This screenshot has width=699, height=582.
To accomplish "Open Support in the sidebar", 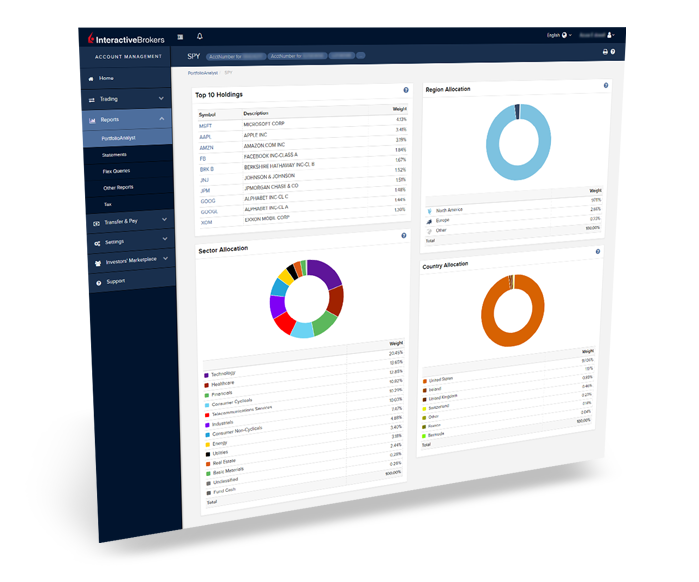I will tap(115, 282).
